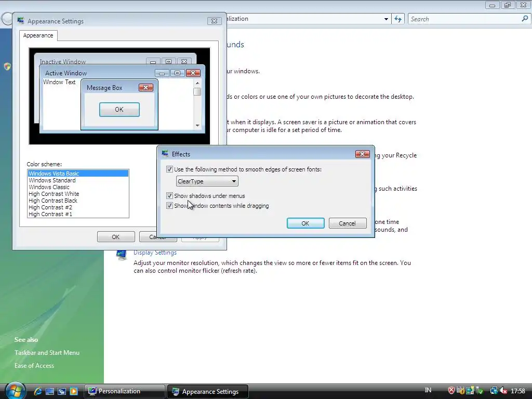Click the Display Settings monitor icon

(121, 255)
